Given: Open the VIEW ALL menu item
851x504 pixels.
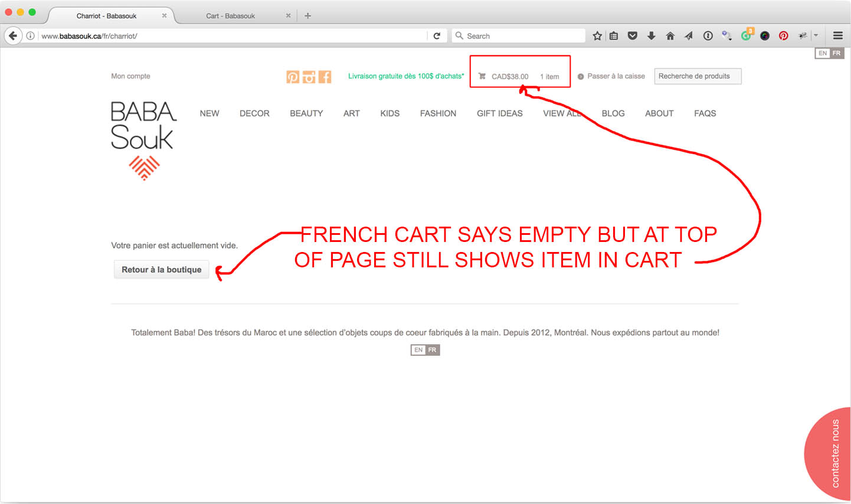Looking at the screenshot, I should pyautogui.click(x=562, y=113).
